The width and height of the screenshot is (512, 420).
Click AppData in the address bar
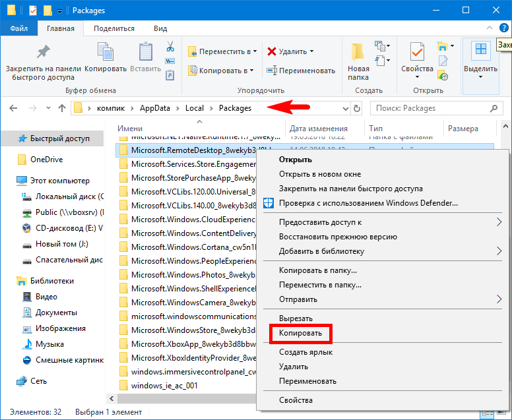(x=155, y=108)
